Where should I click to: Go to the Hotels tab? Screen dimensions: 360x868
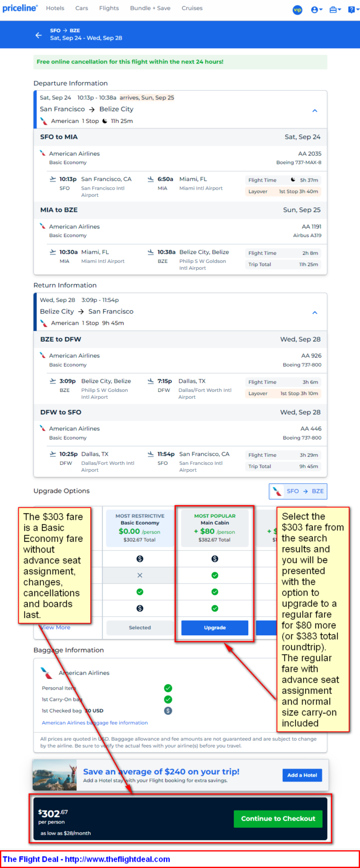click(55, 9)
